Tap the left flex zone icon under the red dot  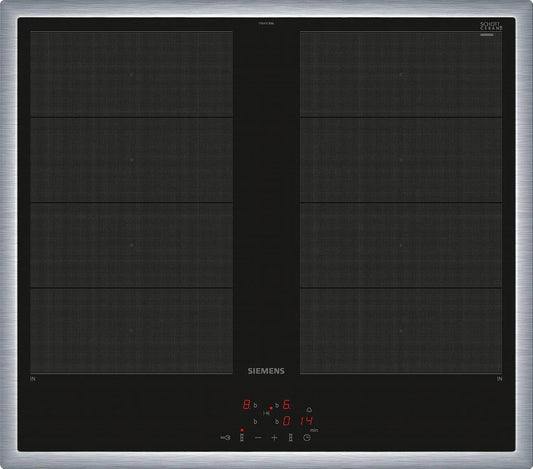click(x=242, y=437)
